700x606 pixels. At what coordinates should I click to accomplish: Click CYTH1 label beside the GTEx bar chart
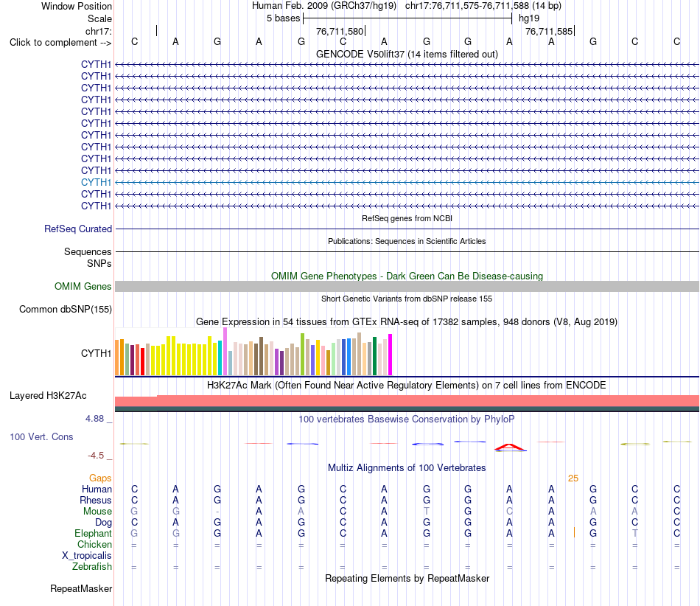(96, 353)
